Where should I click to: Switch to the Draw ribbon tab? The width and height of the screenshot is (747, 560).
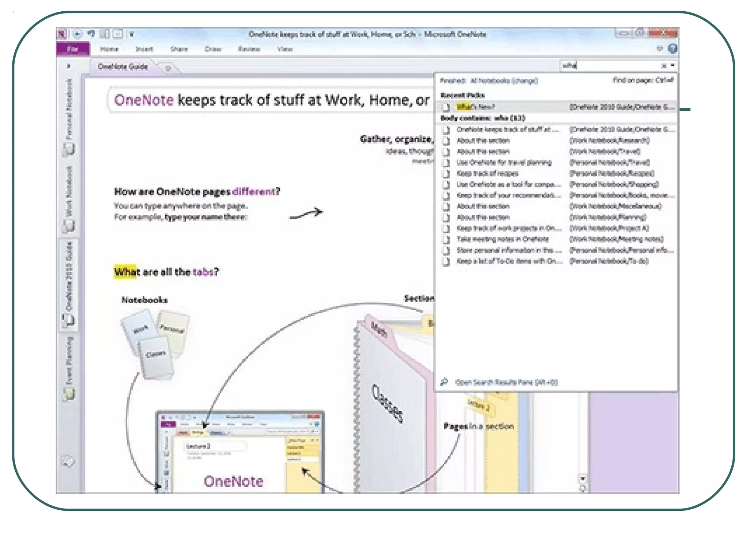coord(213,49)
